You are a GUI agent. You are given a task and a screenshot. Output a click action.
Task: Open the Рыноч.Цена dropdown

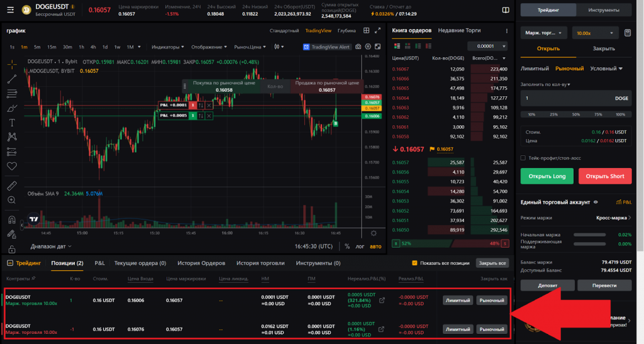250,47
